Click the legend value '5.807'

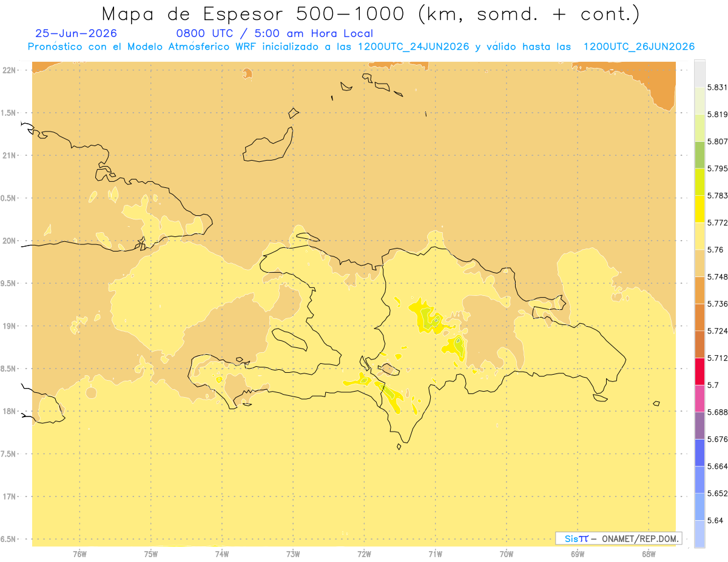(x=717, y=141)
